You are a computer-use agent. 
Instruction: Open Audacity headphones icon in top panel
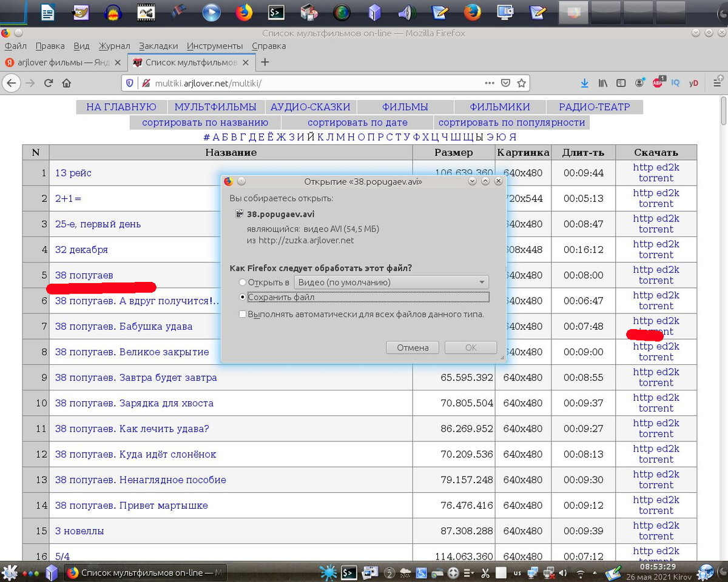point(114,12)
